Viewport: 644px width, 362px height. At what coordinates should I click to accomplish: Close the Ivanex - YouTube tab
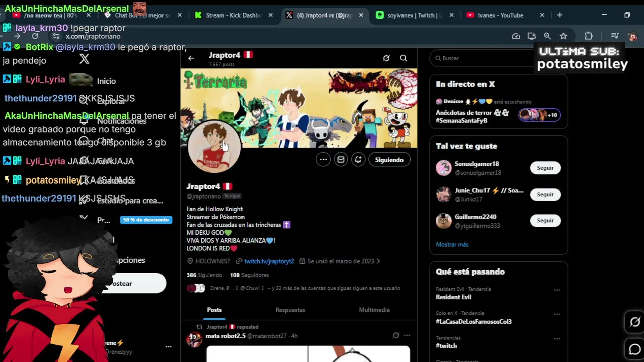[x=542, y=15]
